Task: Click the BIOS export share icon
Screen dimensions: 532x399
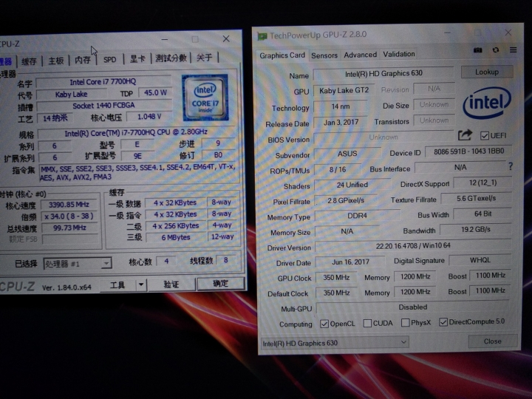Action: [x=465, y=135]
